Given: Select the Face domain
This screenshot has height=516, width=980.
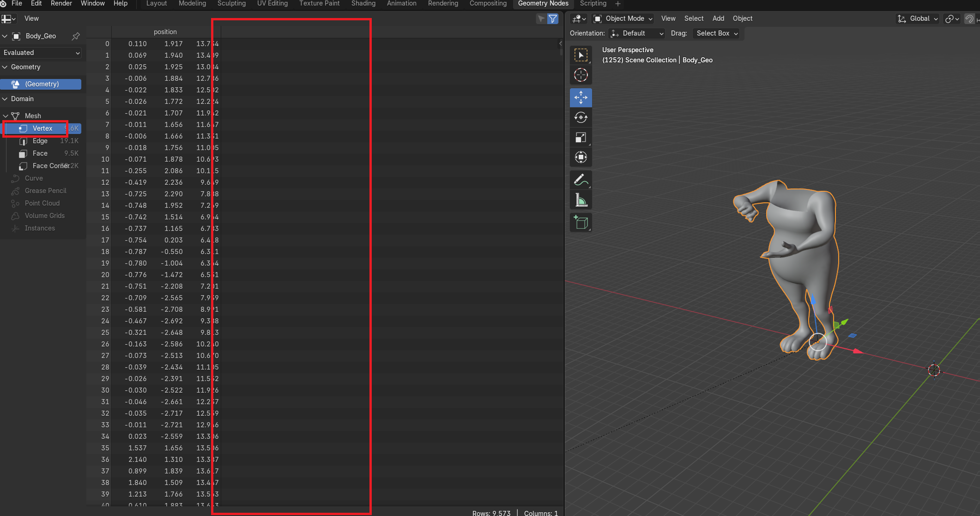Looking at the screenshot, I should tap(42, 153).
